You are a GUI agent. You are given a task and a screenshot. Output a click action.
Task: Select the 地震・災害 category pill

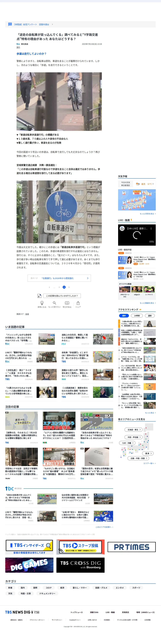[x=26, y=593]
